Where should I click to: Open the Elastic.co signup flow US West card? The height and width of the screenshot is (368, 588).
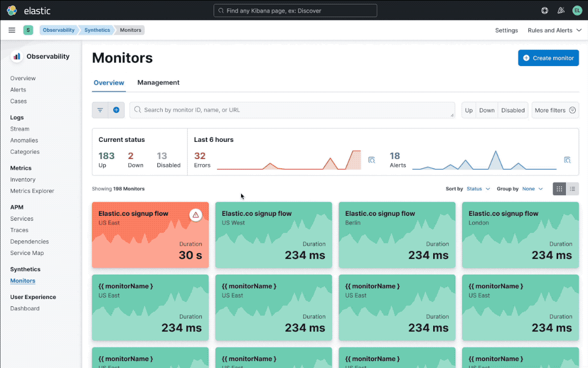point(274,235)
